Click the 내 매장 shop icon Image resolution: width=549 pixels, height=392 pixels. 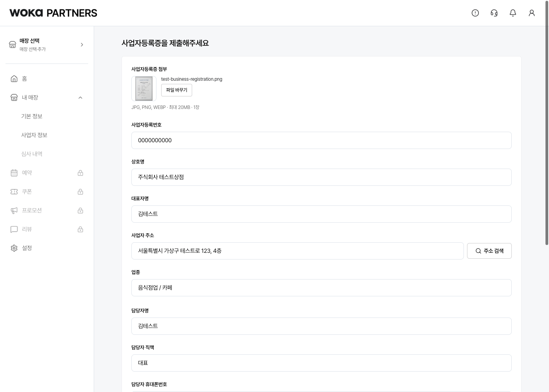pyautogui.click(x=14, y=98)
